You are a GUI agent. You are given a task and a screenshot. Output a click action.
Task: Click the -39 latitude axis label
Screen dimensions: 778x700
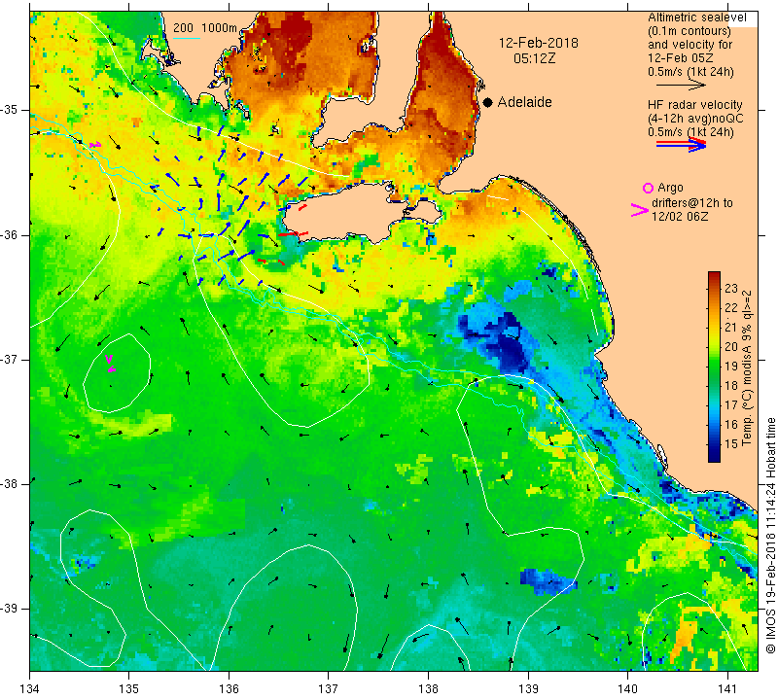pyautogui.click(x=10, y=609)
